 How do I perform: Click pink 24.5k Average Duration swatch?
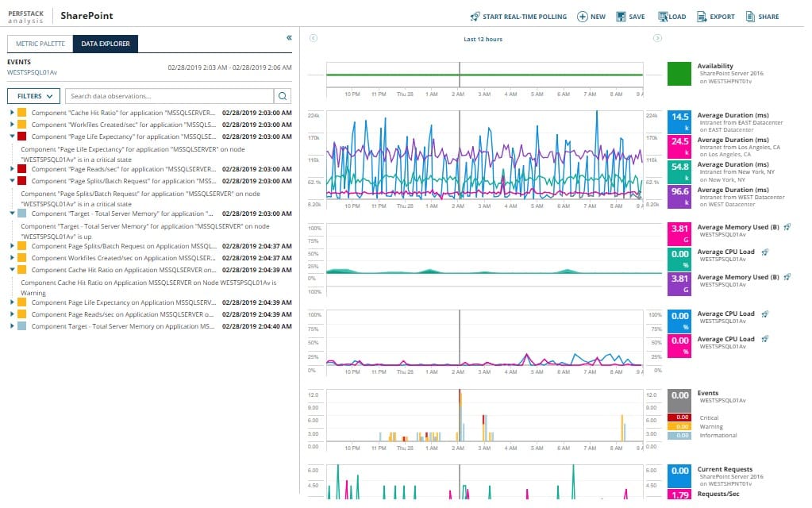[x=679, y=147]
